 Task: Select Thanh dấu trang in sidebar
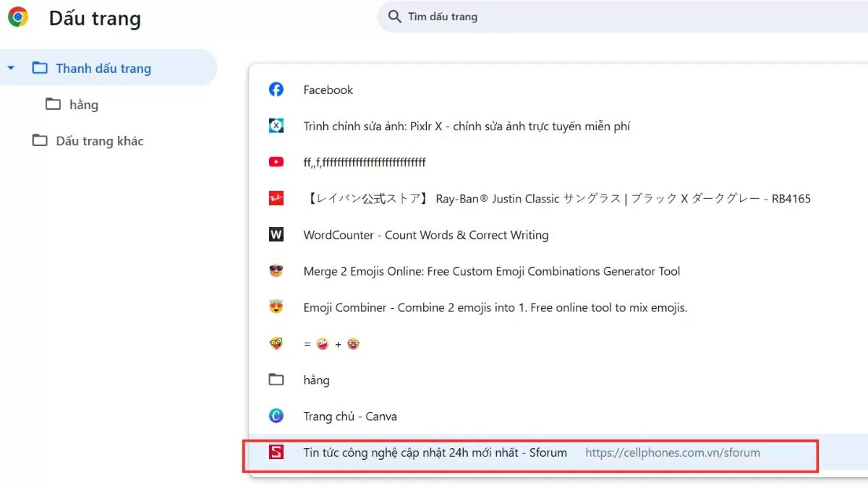103,69
